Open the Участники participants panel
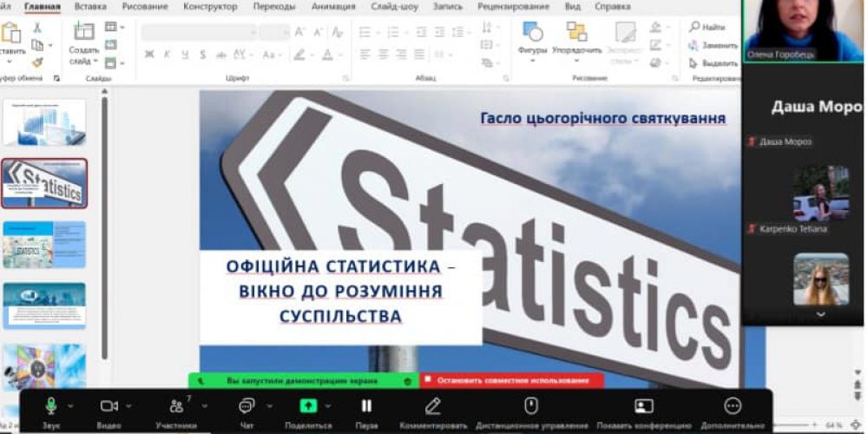The width and height of the screenshot is (868, 434). (x=176, y=406)
